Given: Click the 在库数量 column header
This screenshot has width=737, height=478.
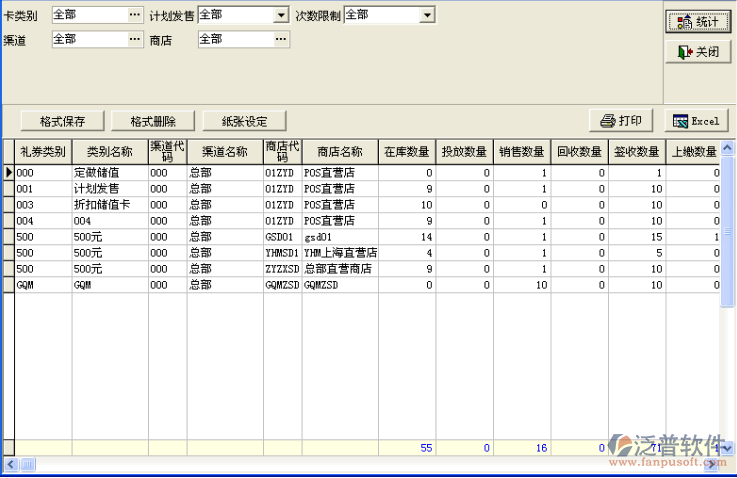Looking at the screenshot, I should pyautogui.click(x=406, y=152).
